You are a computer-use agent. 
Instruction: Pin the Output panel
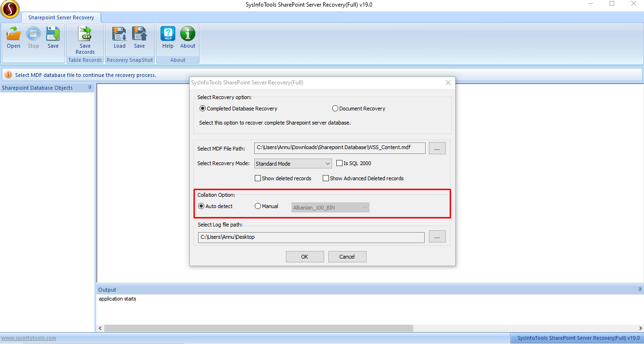coord(640,289)
